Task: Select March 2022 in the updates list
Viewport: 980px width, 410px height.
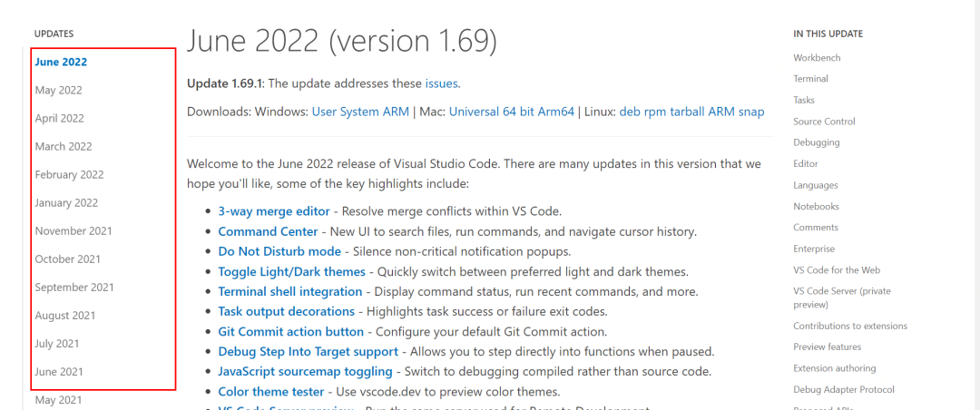Action: point(64,146)
